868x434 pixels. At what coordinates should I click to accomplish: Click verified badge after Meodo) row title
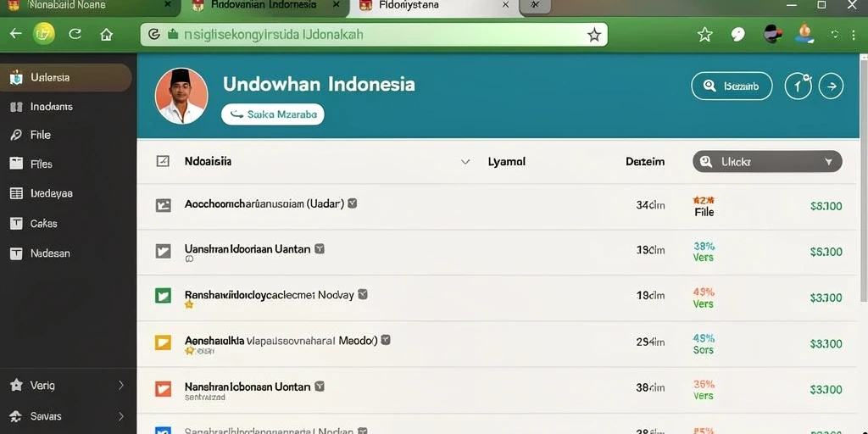(x=386, y=340)
